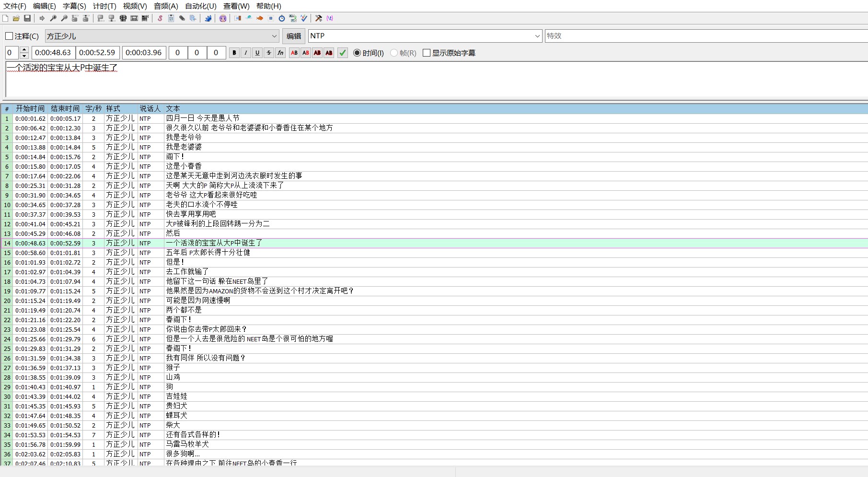The image size is (868, 477).
Task: Snap subtitle start to video
Action: (x=101, y=18)
